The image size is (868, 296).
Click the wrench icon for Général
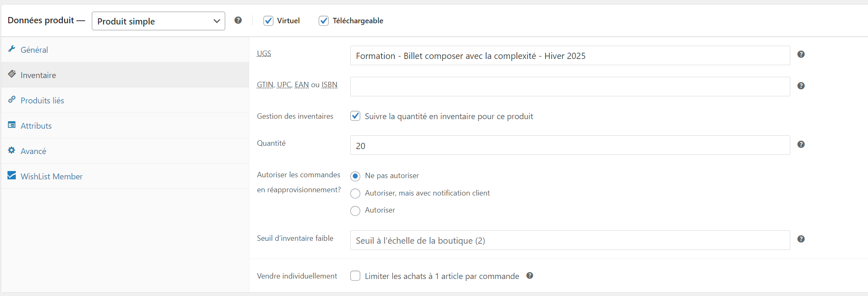click(x=12, y=49)
